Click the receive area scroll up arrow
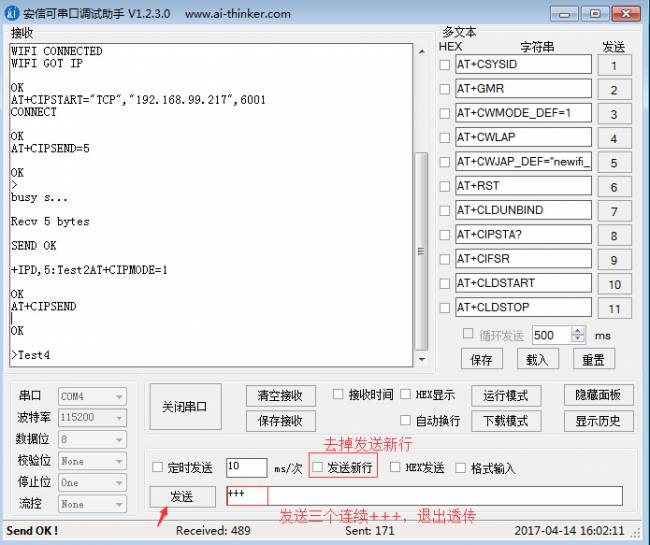 point(422,52)
